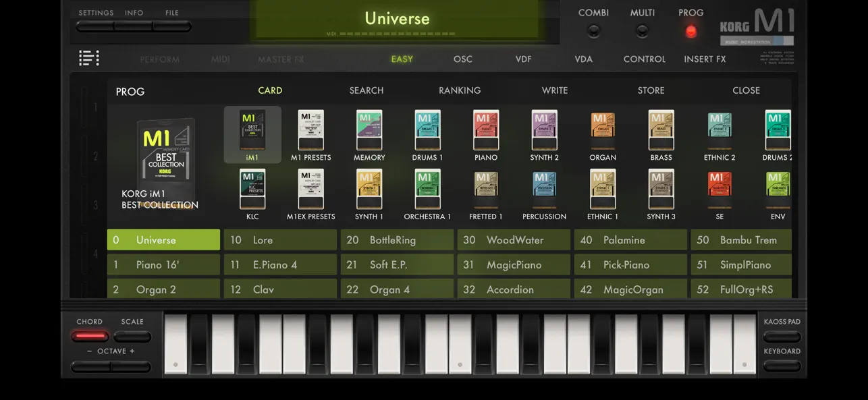Switch to MULTI mode
The height and width of the screenshot is (400, 868).
(x=643, y=30)
